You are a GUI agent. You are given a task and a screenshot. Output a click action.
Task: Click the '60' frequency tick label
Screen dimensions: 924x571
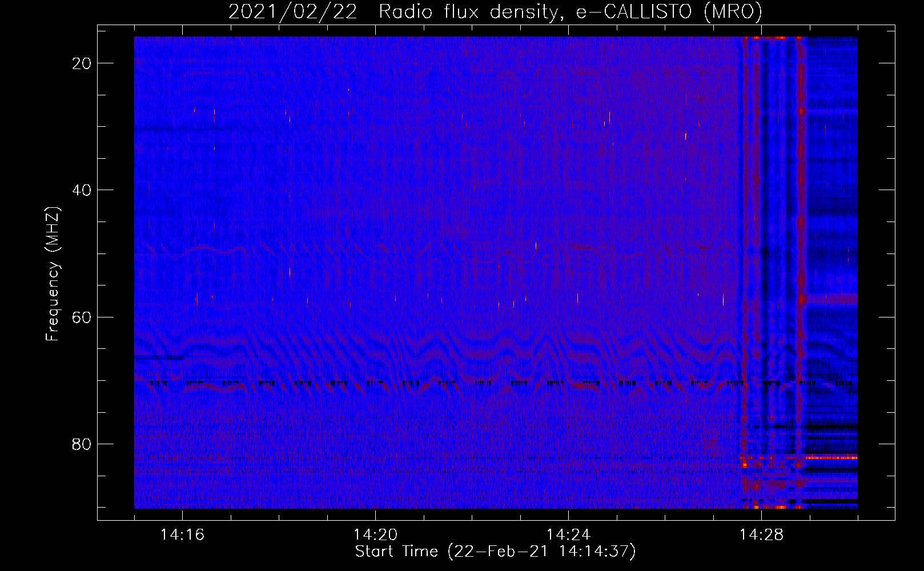pyautogui.click(x=82, y=317)
